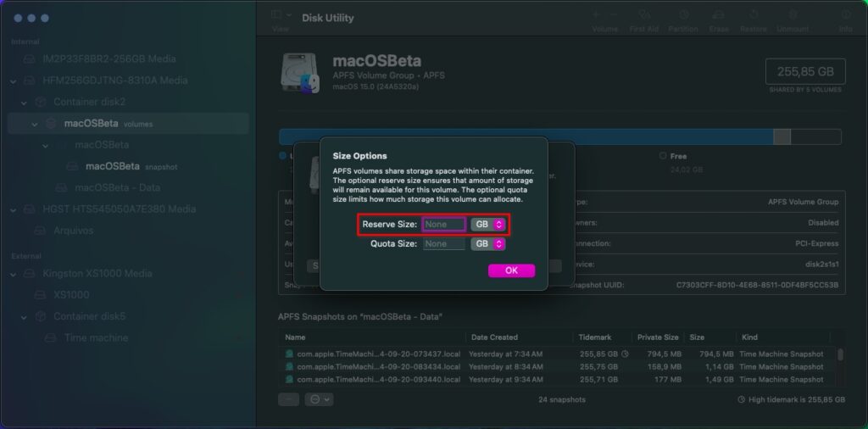Click the Partition toolbar icon
Image resolution: width=868 pixels, height=429 pixels.
point(684,15)
